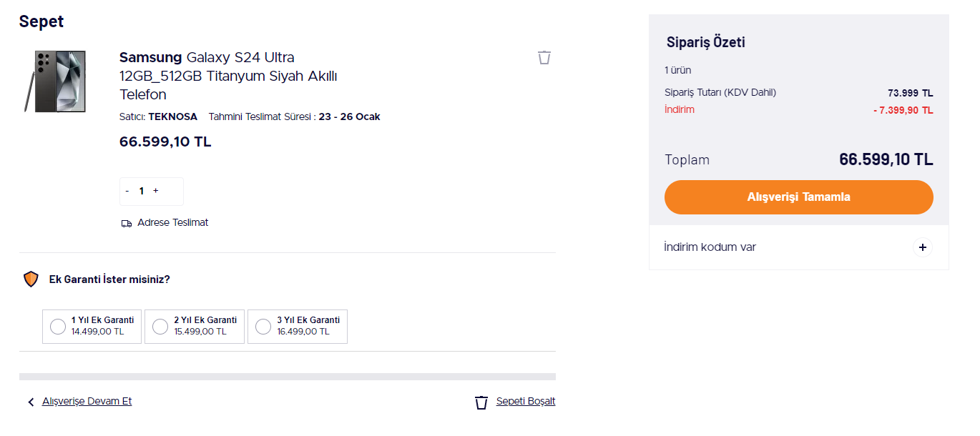Click the delivery truck icon
This screenshot has width=980, height=436.
(x=127, y=224)
